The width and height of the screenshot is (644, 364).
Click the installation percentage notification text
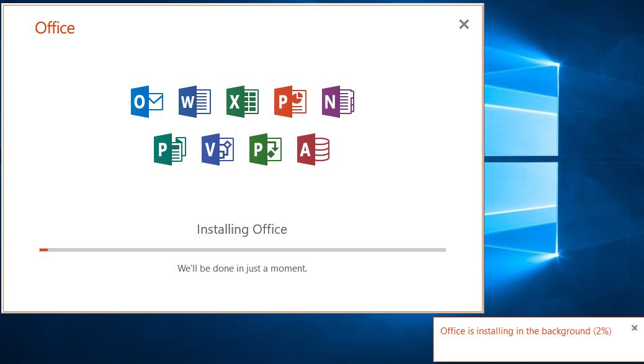pyautogui.click(x=524, y=331)
